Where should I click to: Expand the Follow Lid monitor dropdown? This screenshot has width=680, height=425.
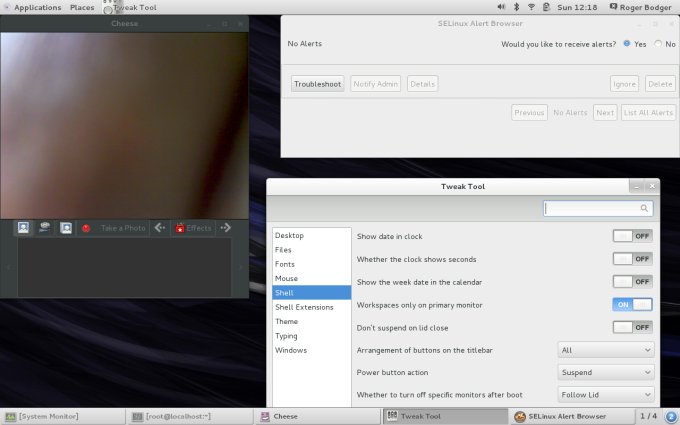605,395
